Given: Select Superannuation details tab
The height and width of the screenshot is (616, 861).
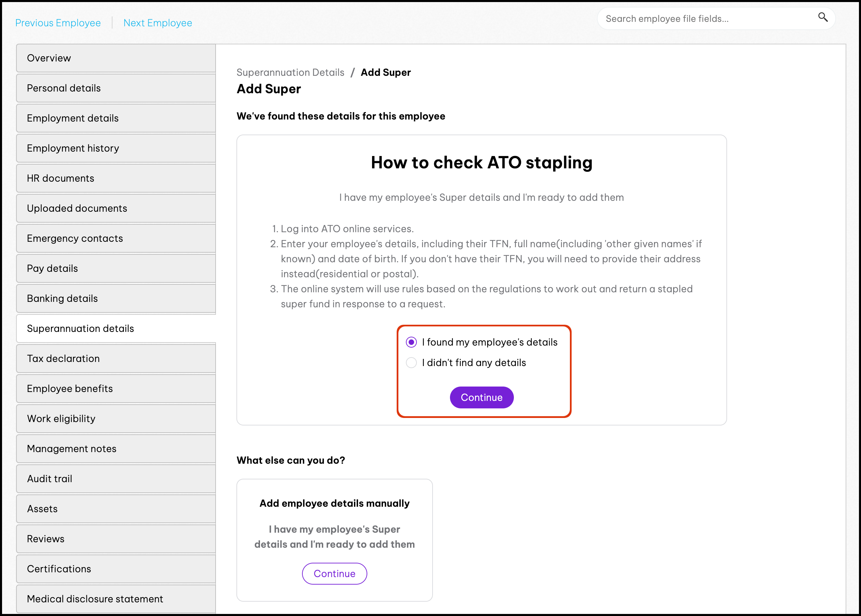Looking at the screenshot, I should click(x=116, y=328).
